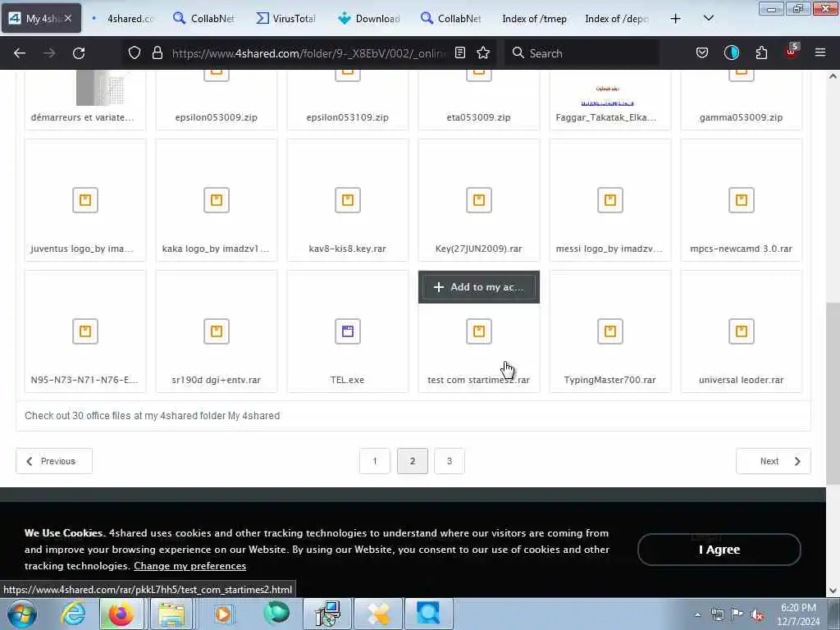Open the mpcs-newcamd 3.0.rar archive icon

(x=742, y=200)
